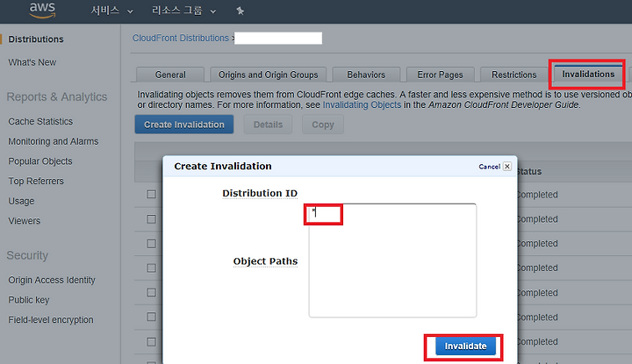
Task: Select the Invalidations tab
Action: tap(588, 74)
